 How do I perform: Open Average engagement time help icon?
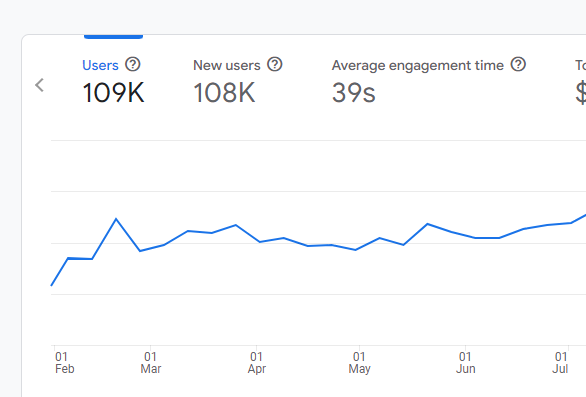coord(518,64)
